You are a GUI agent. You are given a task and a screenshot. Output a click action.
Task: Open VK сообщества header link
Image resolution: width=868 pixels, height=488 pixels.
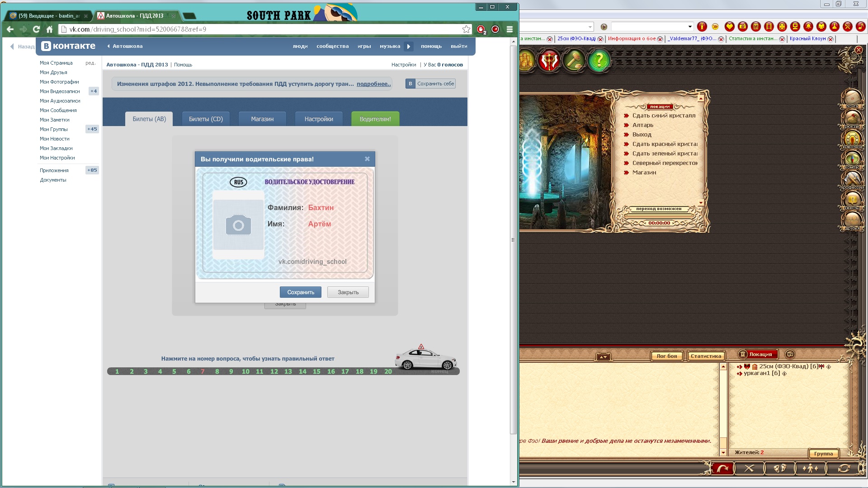332,46
